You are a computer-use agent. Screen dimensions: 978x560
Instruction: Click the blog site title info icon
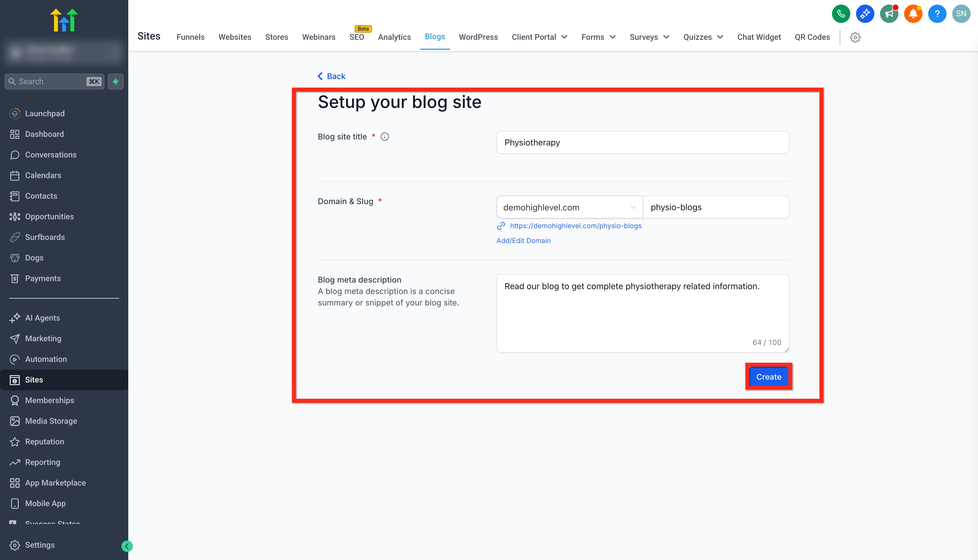click(x=385, y=137)
